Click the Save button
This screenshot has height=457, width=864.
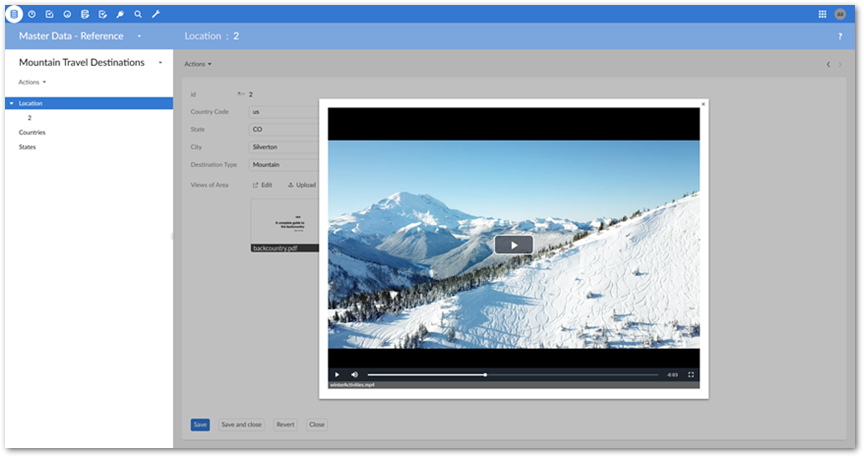click(200, 424)
